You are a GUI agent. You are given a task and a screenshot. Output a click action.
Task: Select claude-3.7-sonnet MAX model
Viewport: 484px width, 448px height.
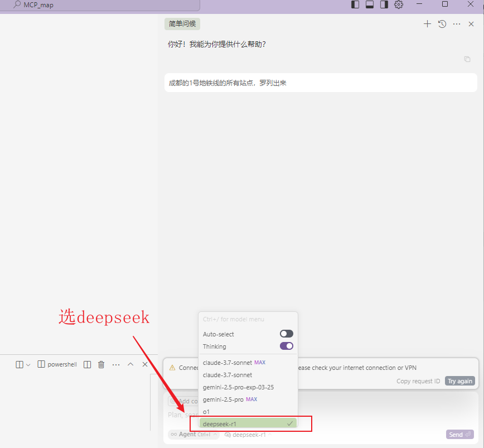(x=248, y=363)
